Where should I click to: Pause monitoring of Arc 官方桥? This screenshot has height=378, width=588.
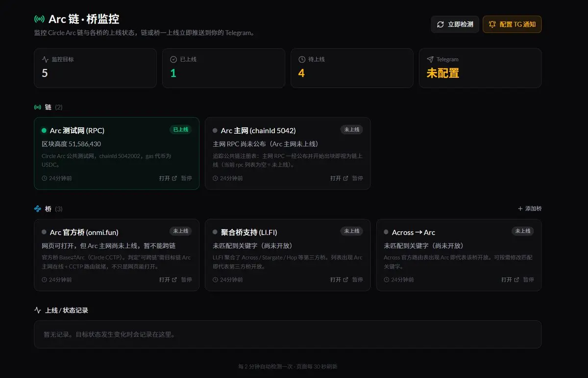[186, 280]
